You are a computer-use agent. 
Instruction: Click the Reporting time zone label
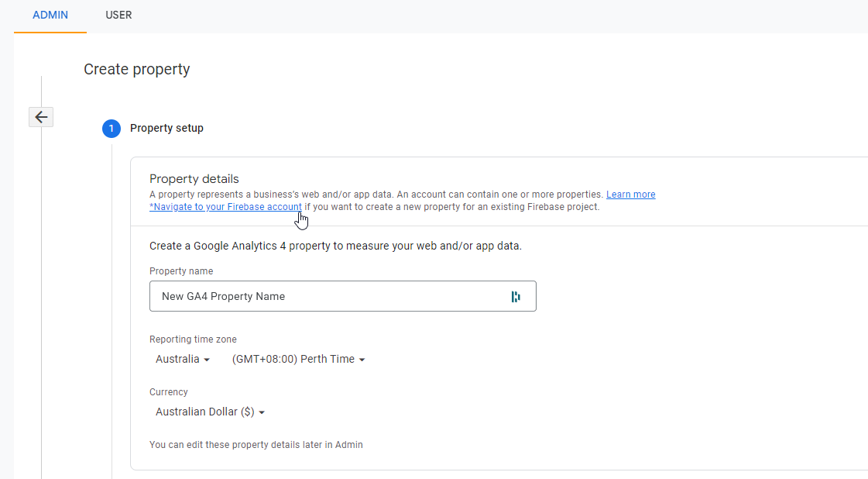[x=193, y=339]
